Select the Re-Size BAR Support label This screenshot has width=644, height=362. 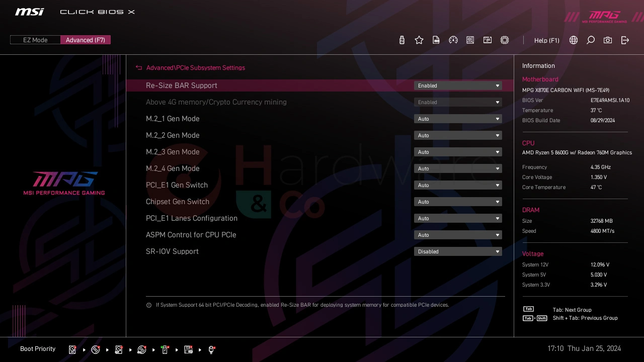click(x=182, y=85)
